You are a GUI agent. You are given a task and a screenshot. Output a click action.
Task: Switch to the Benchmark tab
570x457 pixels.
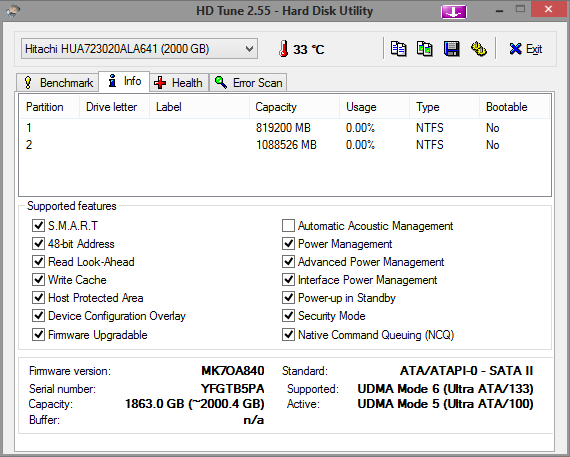58,83
